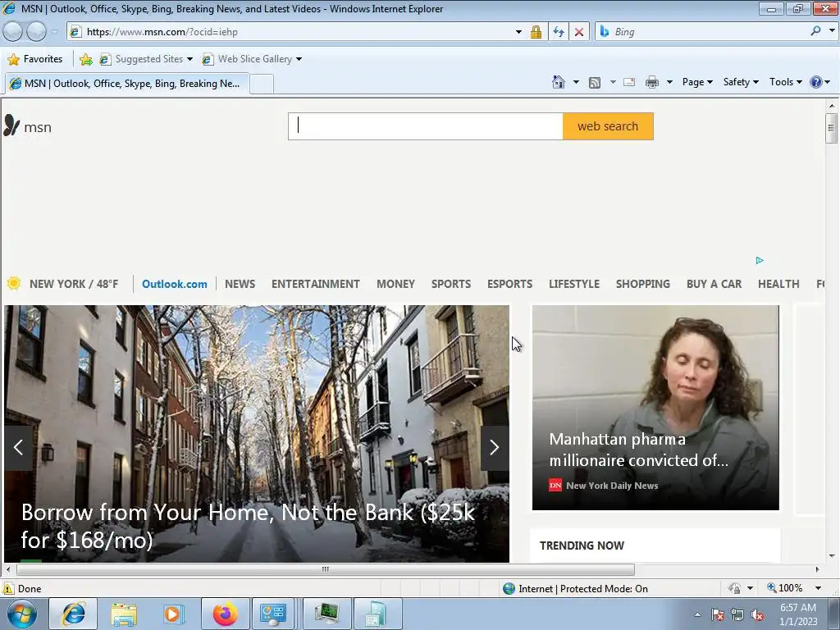
Task: Click the vertical scrollbar thumb
Action: click(831, 128)
